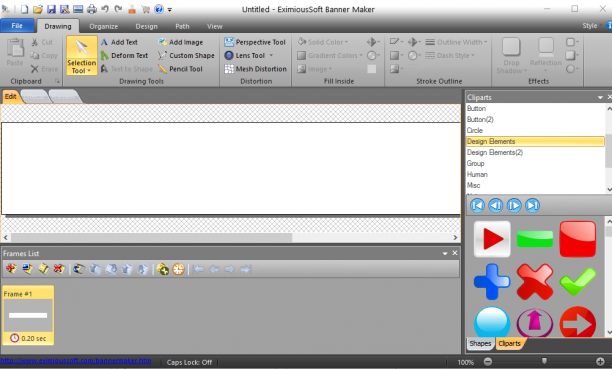Select the Perspective Tool
The height and width of the screenshot is (369, 612).
tap(255, 42)
